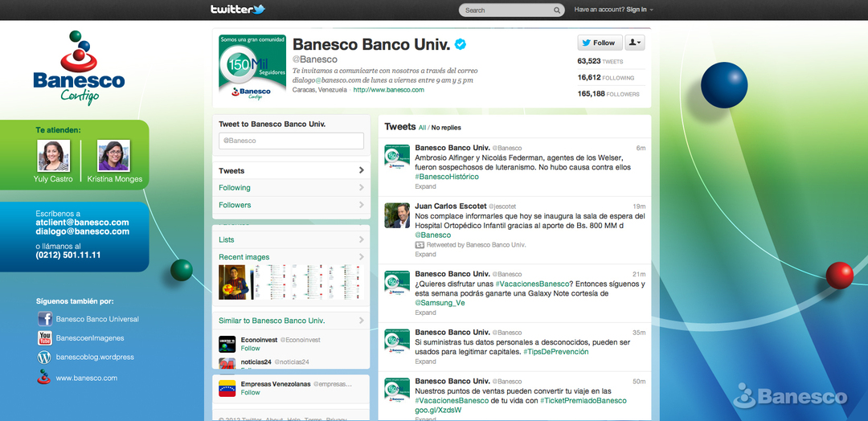868x421 pixels.
Task: Switch tweets filter to No replies
Action: (x=446, y=128)
